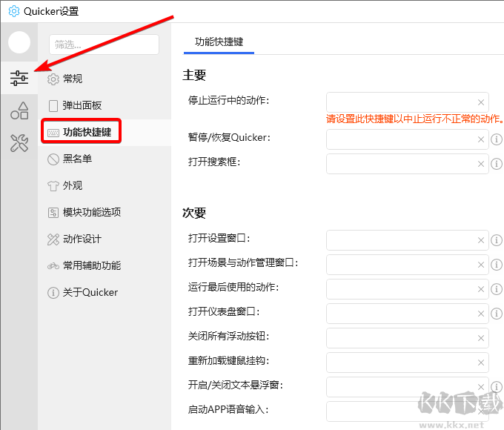Click the 重新加载键鼠挂钩 label

coord(228,360)
